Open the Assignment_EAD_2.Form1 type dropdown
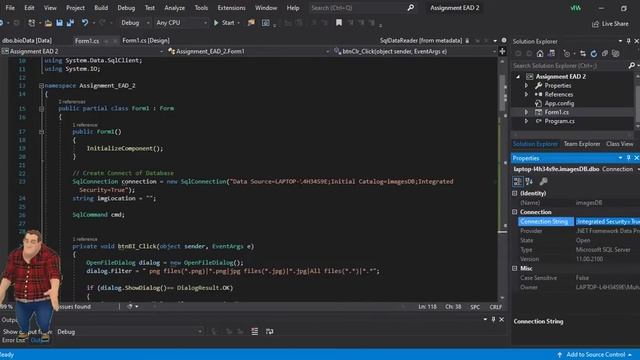Screen dimensions: 640x360 [248, 51]
